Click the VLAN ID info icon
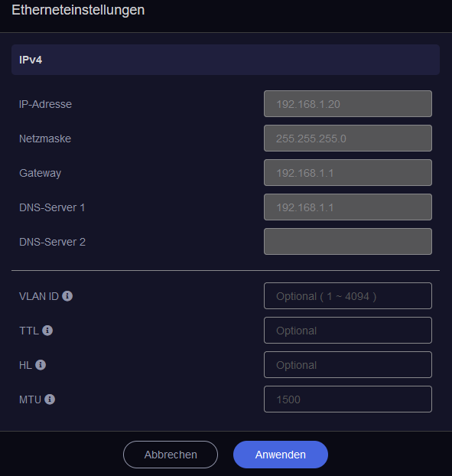The width and height of the screenshot is (452, 476). tap(67, 296)
